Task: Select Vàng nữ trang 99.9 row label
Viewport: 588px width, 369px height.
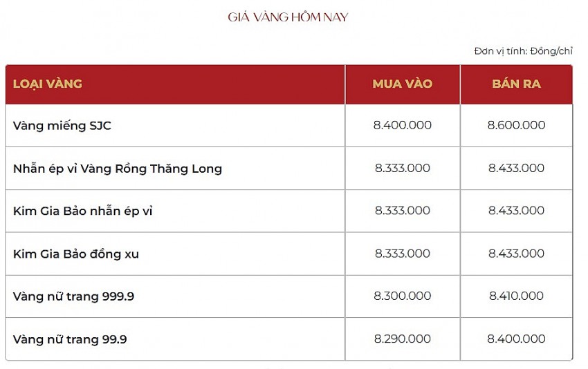Action: 70,339
